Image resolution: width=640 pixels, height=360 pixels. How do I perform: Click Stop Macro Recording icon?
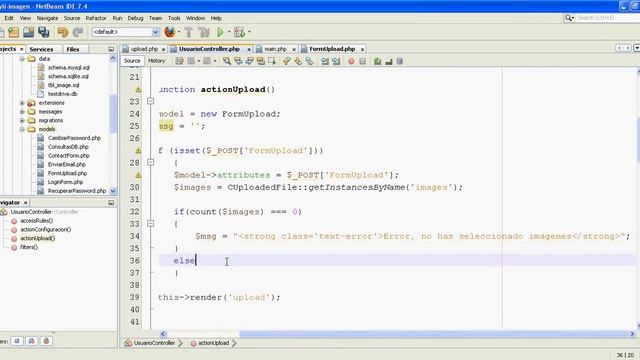tap(362, 61)
